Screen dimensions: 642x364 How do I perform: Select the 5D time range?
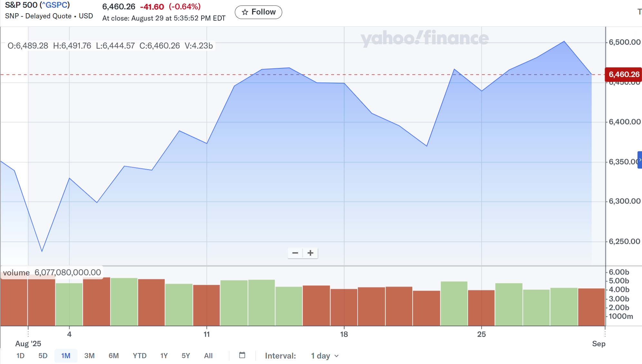tap(43, 356)
